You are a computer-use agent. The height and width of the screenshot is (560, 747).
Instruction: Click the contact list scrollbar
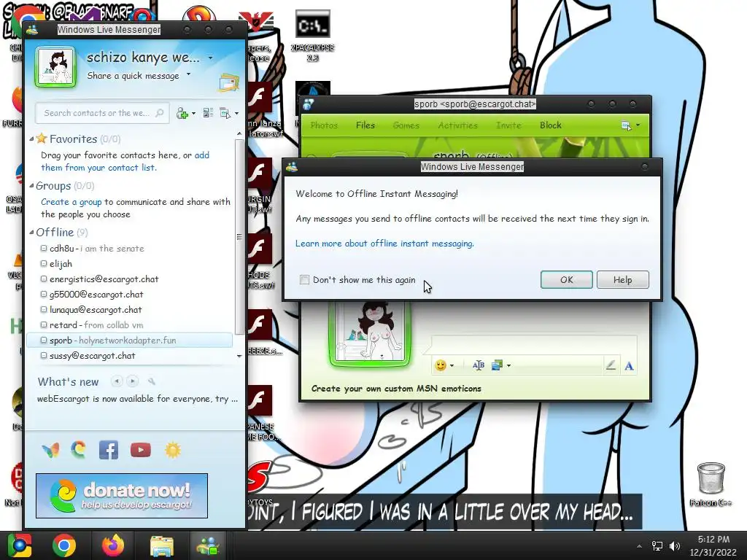click(x=239, y=237)
